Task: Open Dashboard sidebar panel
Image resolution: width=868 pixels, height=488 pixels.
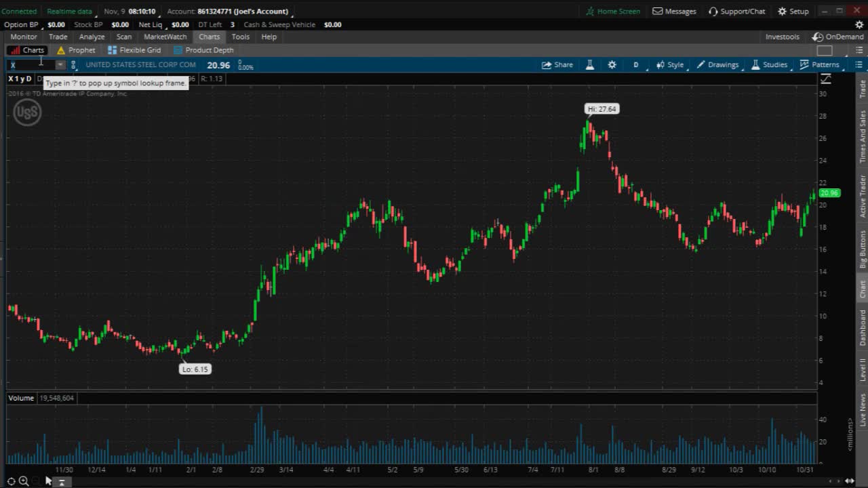Action: coord(863,327)
